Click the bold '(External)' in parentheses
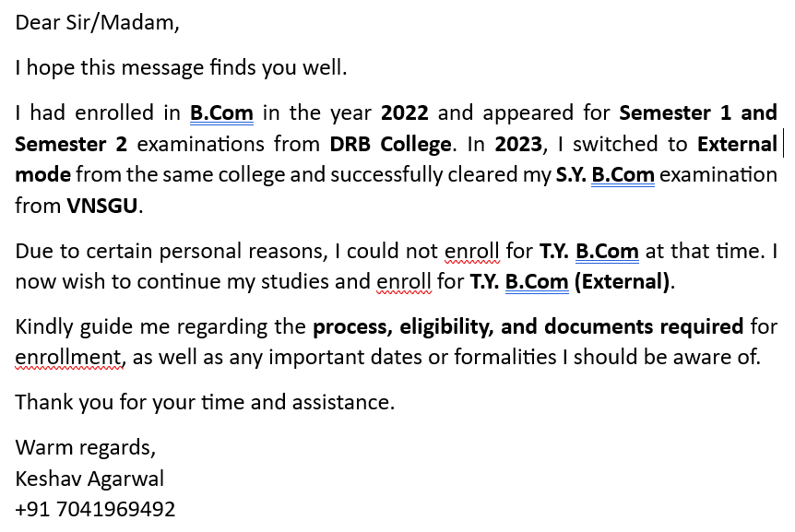Screen dimensions: 795x532 click(x=623, y=281)
